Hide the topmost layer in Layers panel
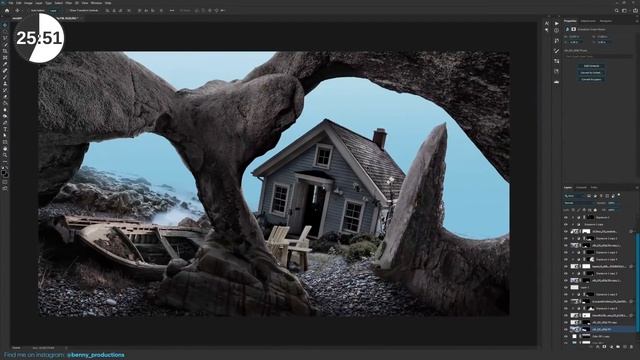This screenshot has height=360, width=640. coord(566,218)
